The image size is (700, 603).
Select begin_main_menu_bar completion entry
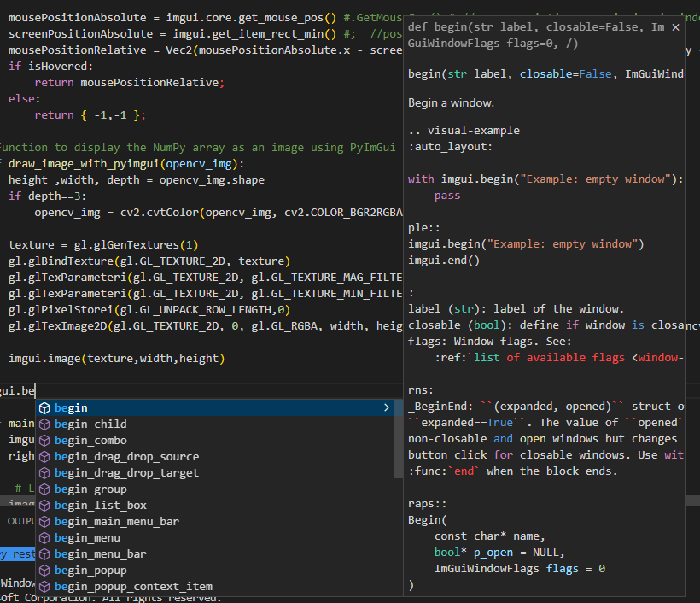215,521
